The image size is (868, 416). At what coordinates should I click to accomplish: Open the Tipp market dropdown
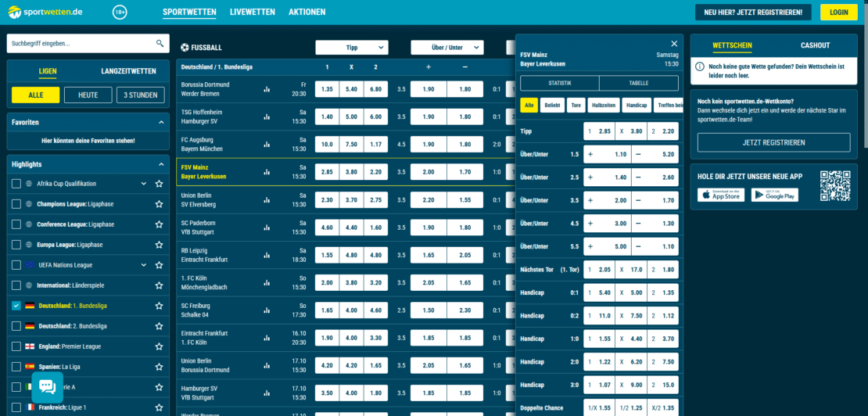click(352, 48)
